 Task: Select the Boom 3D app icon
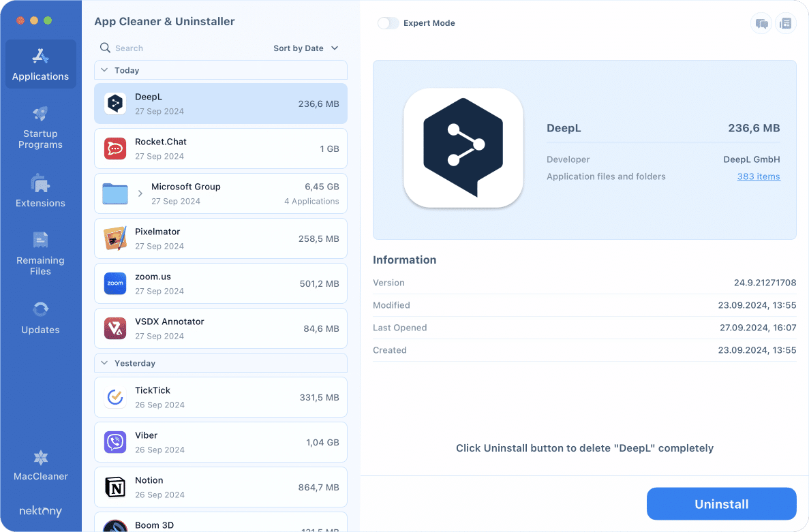coord(115,526)
